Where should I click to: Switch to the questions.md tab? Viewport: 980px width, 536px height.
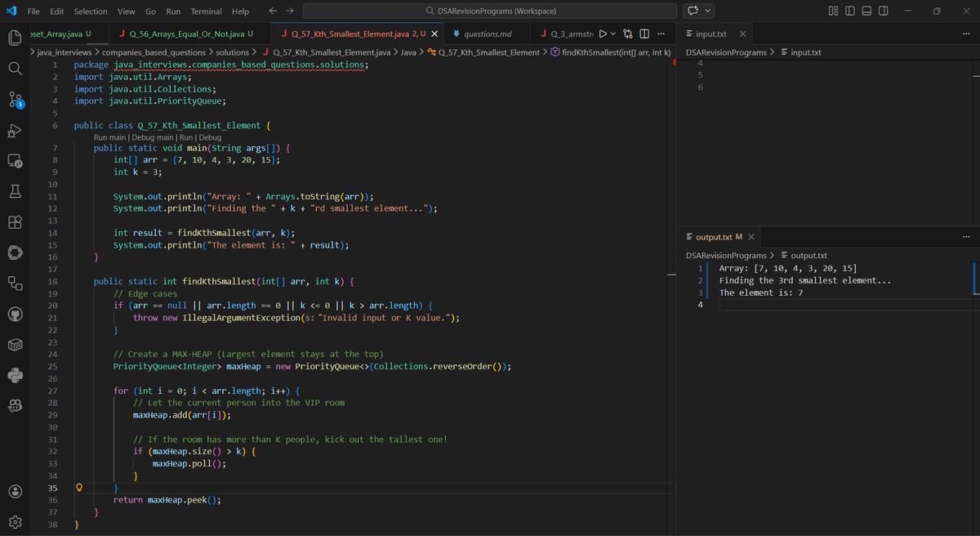coord(487,34)
